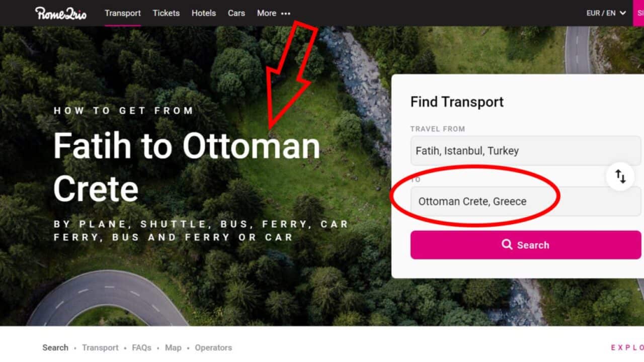Jump to the Transport section link
This screenshot has height=362, width=644.
pos(100,347)
